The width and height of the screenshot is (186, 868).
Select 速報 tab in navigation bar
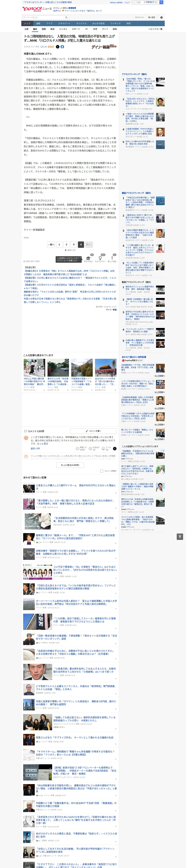click(x=38, y=24)
